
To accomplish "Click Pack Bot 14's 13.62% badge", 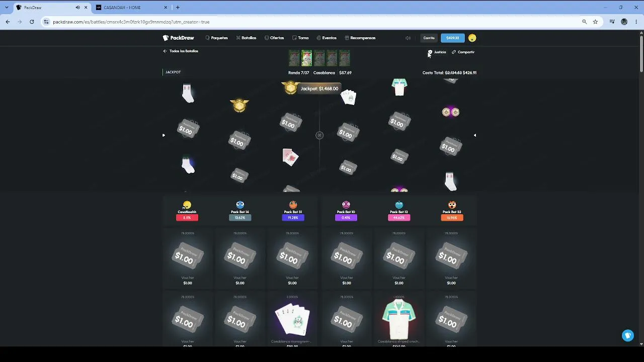I will coord(240,218).
